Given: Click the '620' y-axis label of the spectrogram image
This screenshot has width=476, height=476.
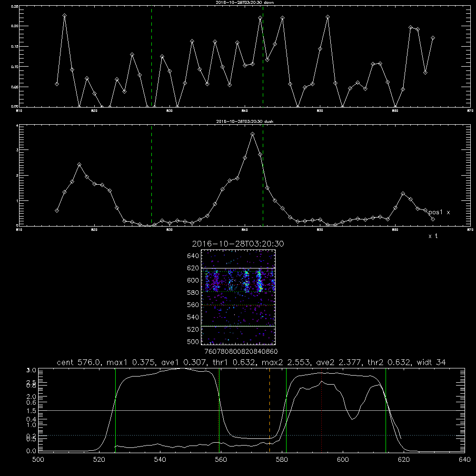Looking at the screenshot, I should (193, 268).
